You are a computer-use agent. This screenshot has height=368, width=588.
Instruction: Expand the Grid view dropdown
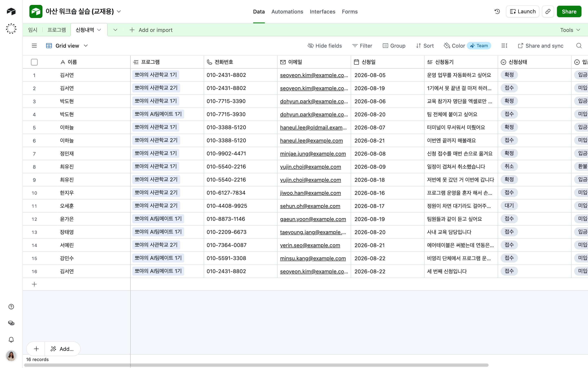tap(67, 46)
